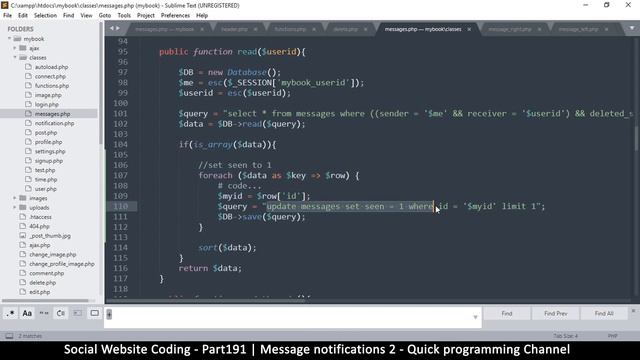The width and height of the screenshot is (640, 360).
Task: Open functions.php in sidebar
Action: tap(51, 86)
